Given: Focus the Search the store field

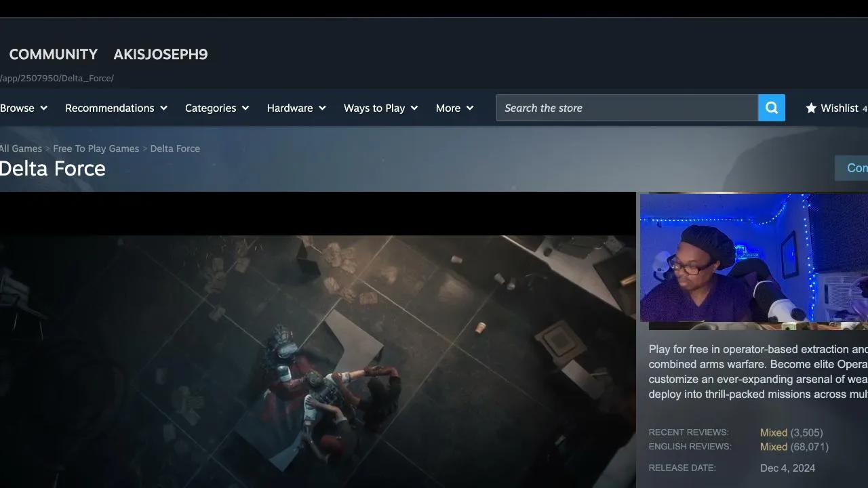Looking at the screenshot, I should pyautogui.click(x=627, y=108).
